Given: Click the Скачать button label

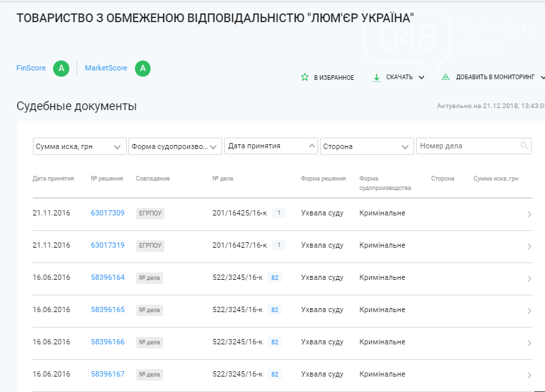Looking at the screenshot, I should 399,77.
